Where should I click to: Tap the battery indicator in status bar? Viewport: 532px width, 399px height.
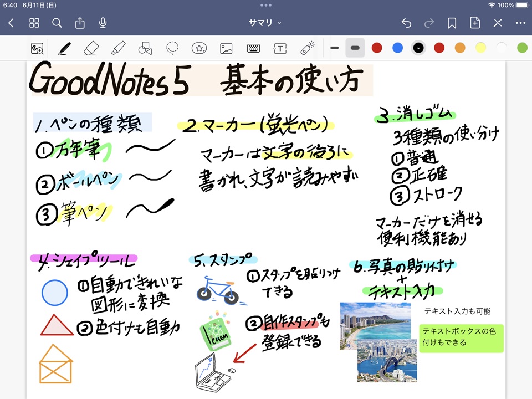[x=522, y=5]
